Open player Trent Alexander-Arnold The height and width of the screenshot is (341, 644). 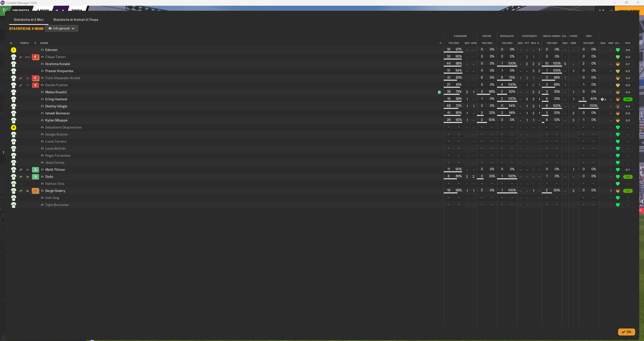(62, 78)
